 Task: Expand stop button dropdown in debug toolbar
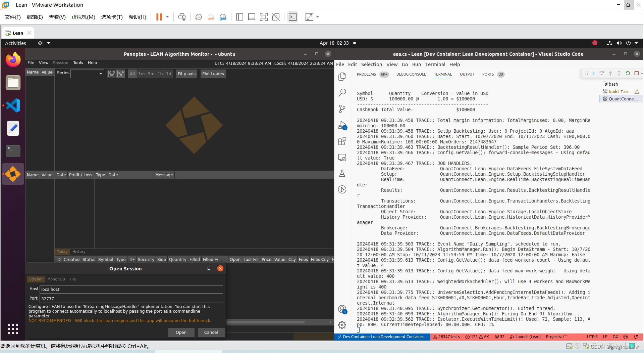pos(641,73)
